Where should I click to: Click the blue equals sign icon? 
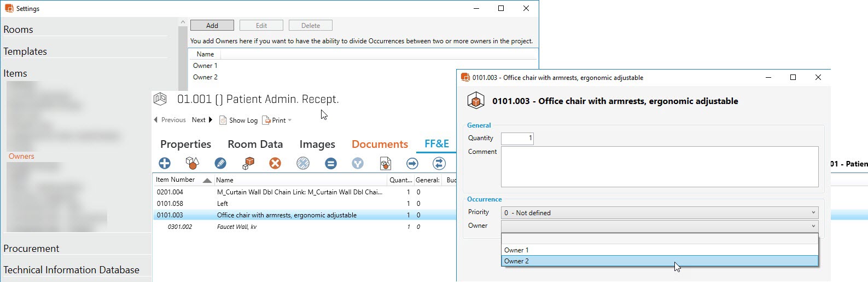point(330,163)
